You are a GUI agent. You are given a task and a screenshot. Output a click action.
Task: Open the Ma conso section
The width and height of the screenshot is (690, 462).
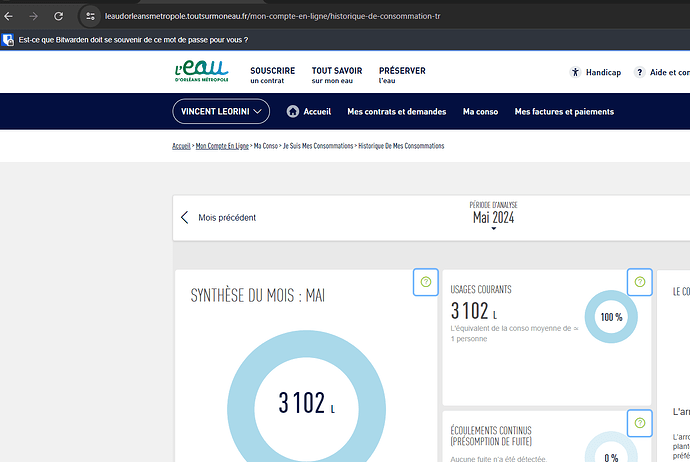click(x=480, y=112)
